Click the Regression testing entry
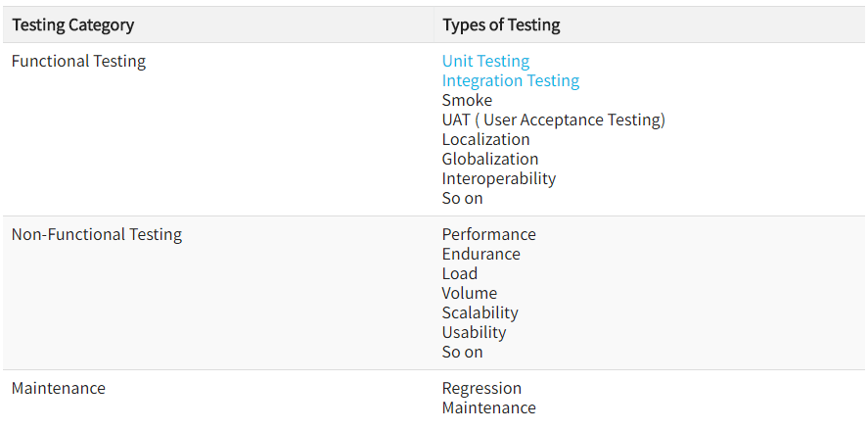The height and width of the screenshot is (430, 868). click(481, 388)
